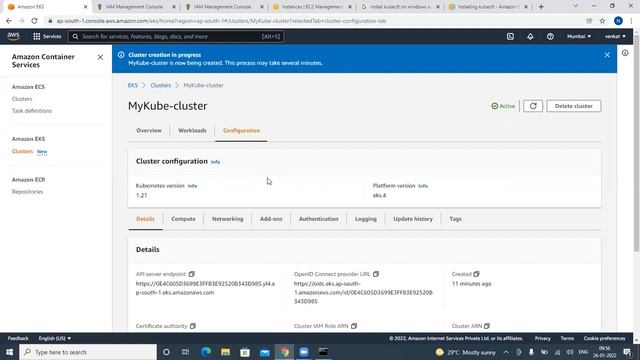The height and width of the screenshot is (360, 640).
Task: Copy the Cluster ARN
Action: (x=487, y=326)
